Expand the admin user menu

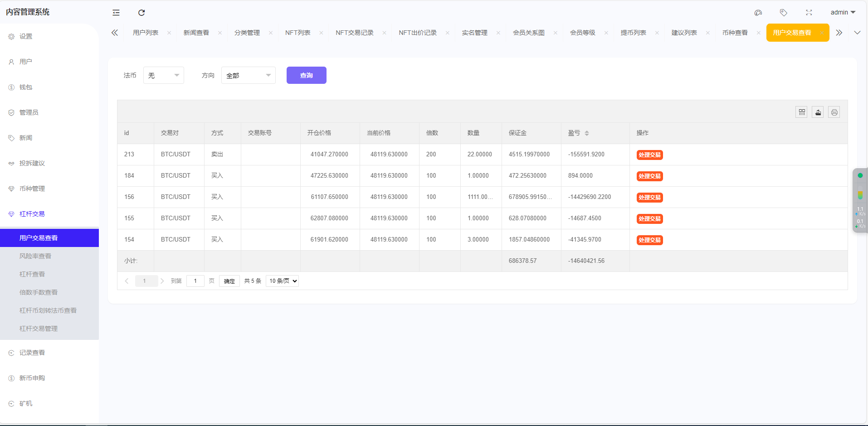tap(843, 12)
